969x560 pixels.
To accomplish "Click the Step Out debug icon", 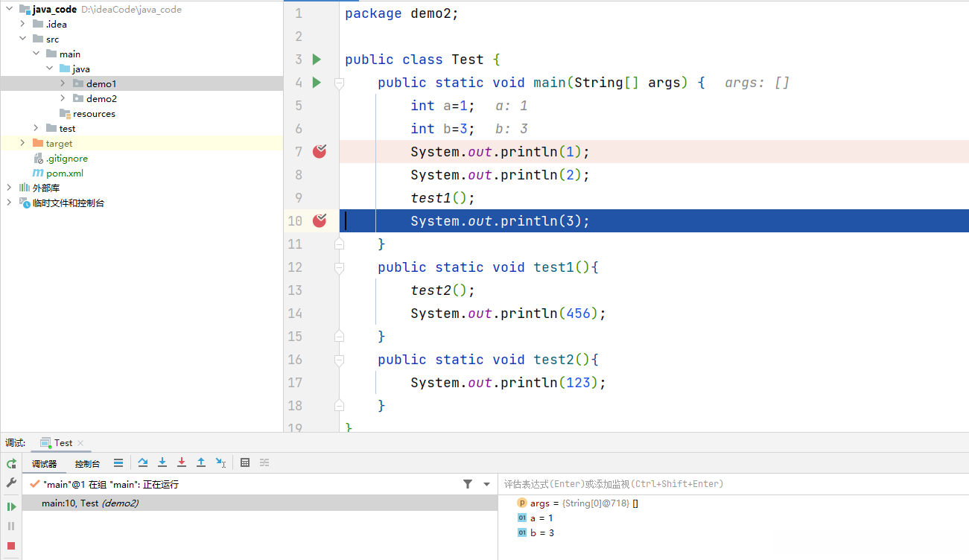I will [x=201, y=462].
